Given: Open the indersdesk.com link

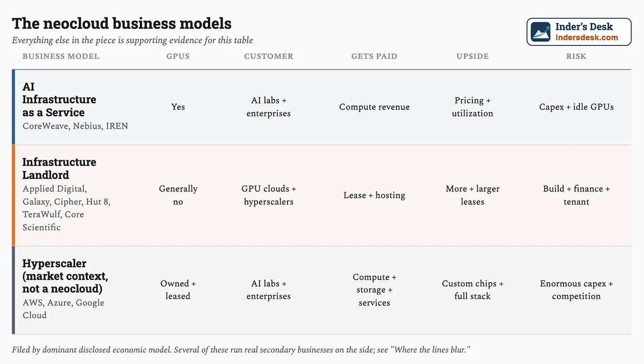Looking at the screenshot, I should pos(586,38).
